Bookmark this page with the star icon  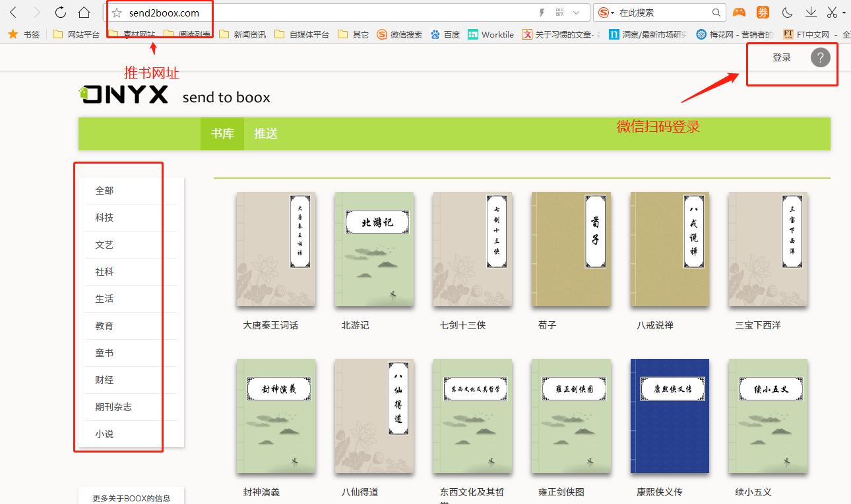pos(117,13)
